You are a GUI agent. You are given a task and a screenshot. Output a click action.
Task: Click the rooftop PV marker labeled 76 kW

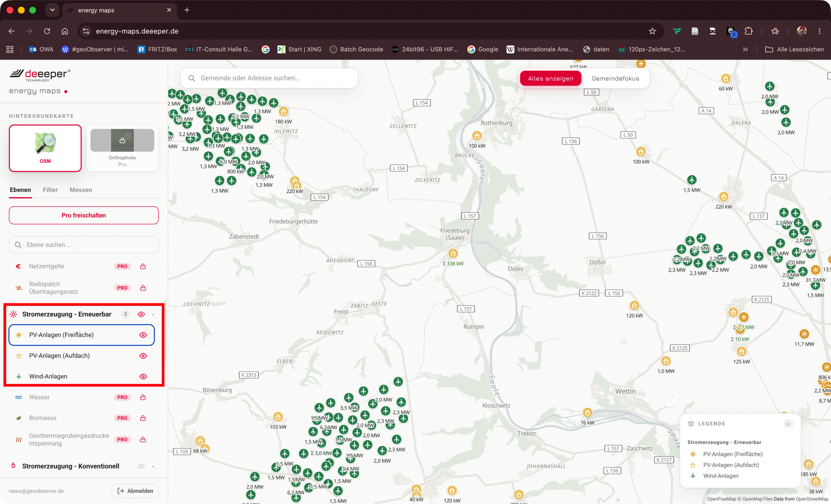click(588, 413)
